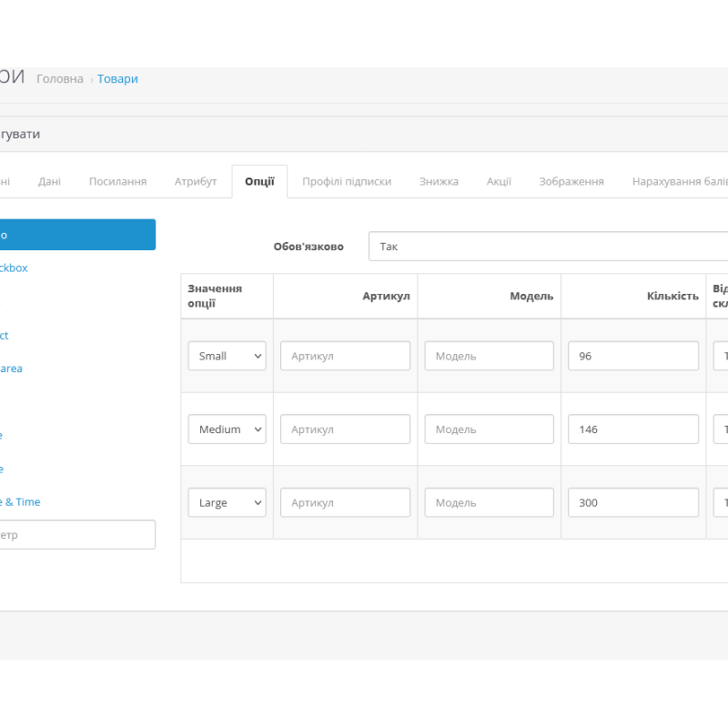The image size is (728, 728).
Task: Go to the Знижка tab
Action: (439, 181)
